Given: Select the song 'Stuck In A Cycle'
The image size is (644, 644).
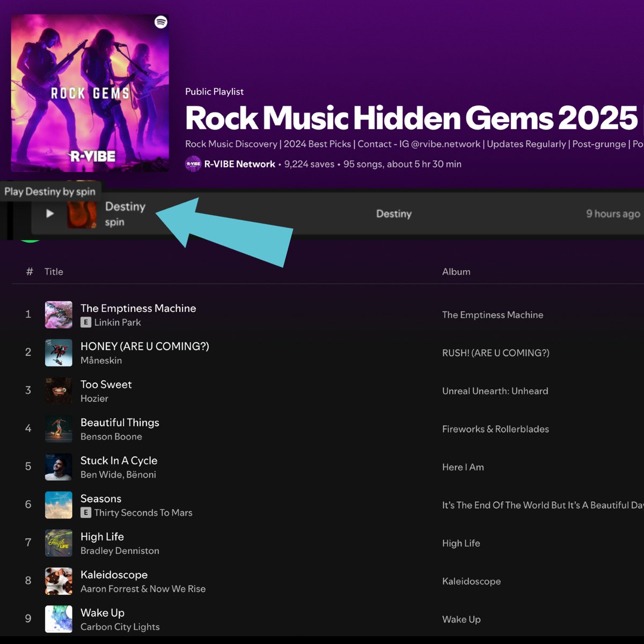Looking at the screenshot, I should (x=119, y=460).
